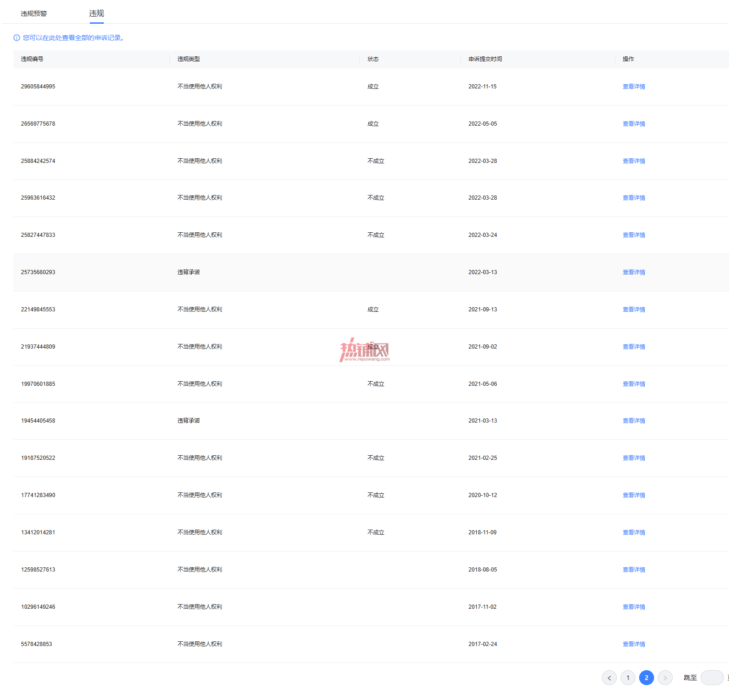
Task: Open 查看详情 for record 25884242574
Action: tap(634, 161)
